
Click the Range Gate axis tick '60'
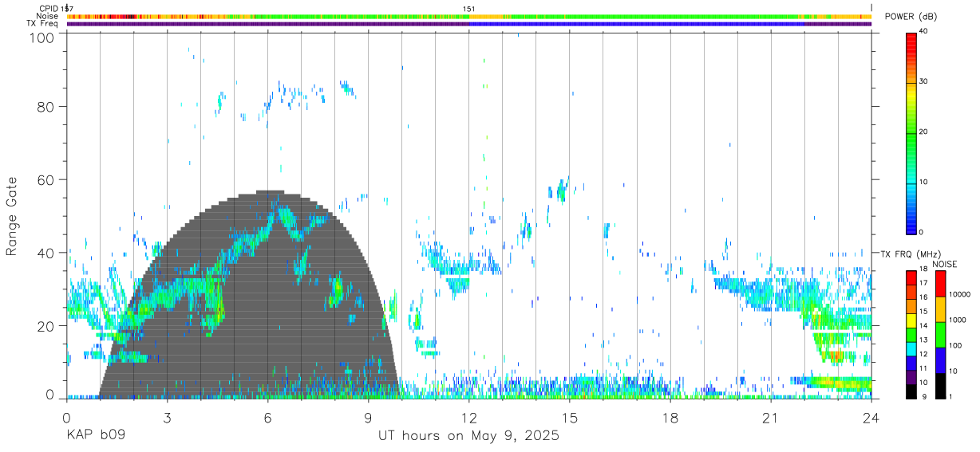46,180
